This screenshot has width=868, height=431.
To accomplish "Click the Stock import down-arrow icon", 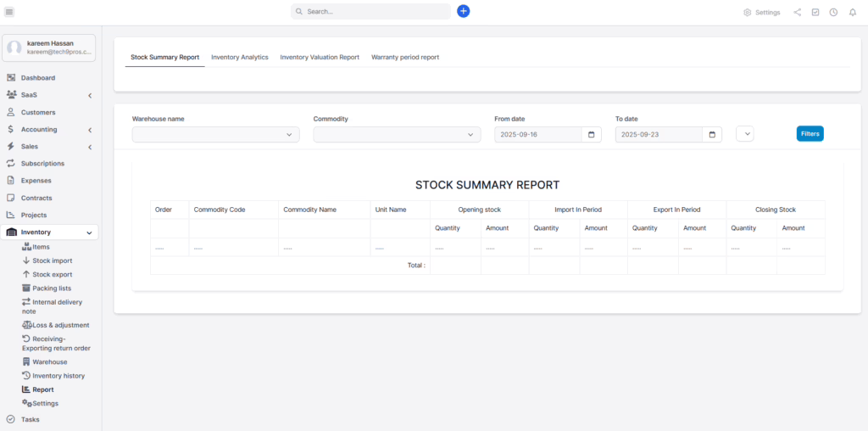I will [26, 260].
